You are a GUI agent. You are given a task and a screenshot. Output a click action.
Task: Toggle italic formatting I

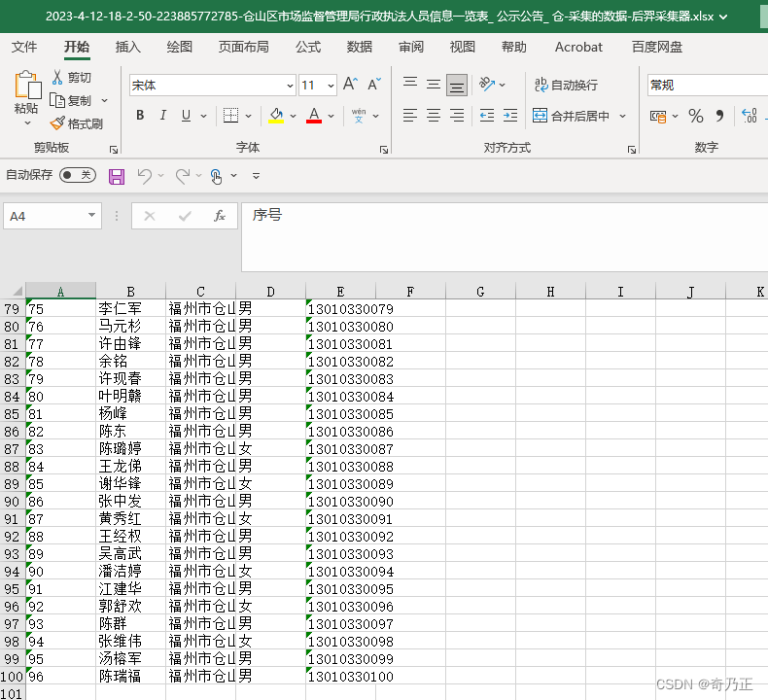tap(162, 116)
